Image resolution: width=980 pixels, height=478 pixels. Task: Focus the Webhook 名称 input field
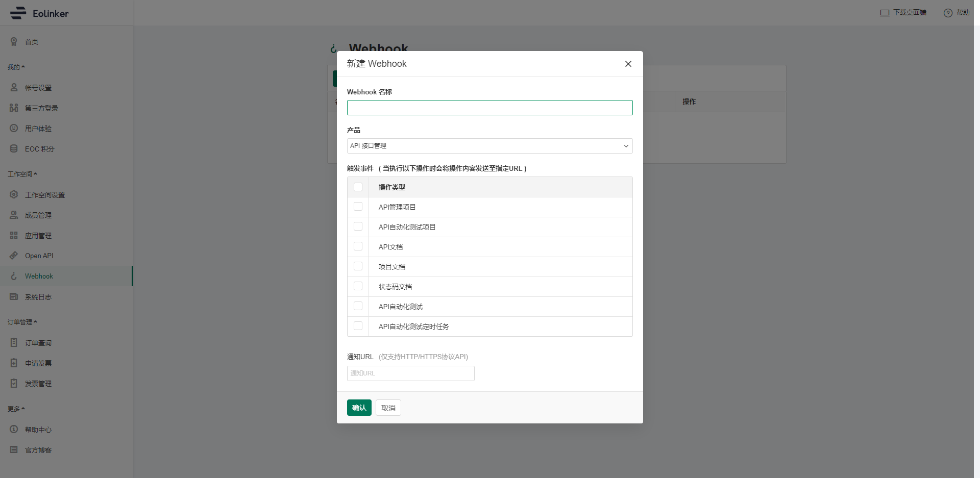pyautogui.click(x=489, y=108)
